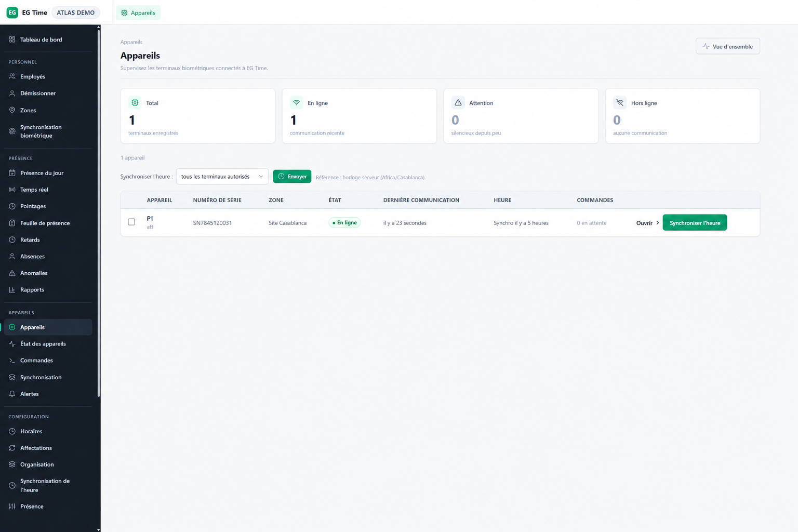This screenshot has height=532, width=798.
Task: Click the Présence sliders icon in Configuration
Action: [12, 507]
